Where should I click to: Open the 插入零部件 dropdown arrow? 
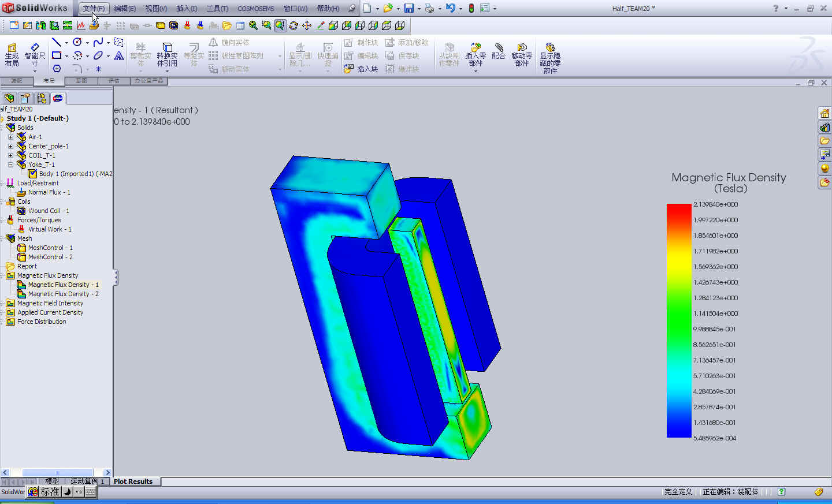tap(476, 71)
